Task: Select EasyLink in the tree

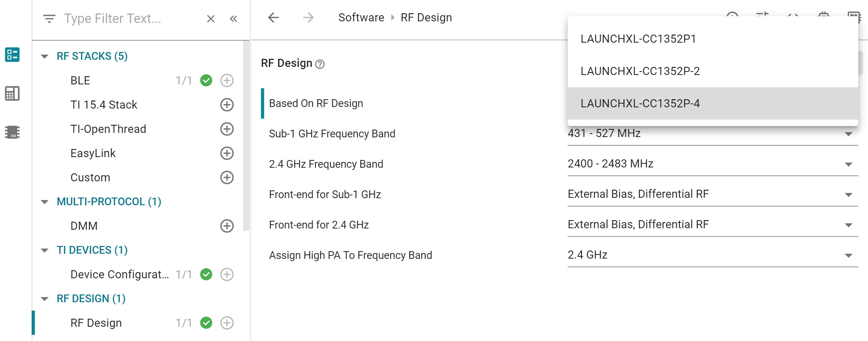Action: coord(93,154)
